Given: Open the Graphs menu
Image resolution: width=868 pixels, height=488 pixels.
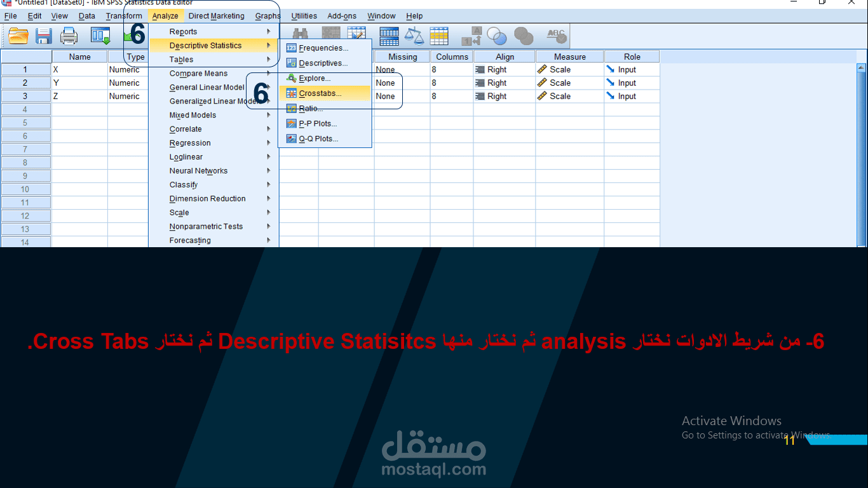Looking at the screenshot, I should coord(268,16).
